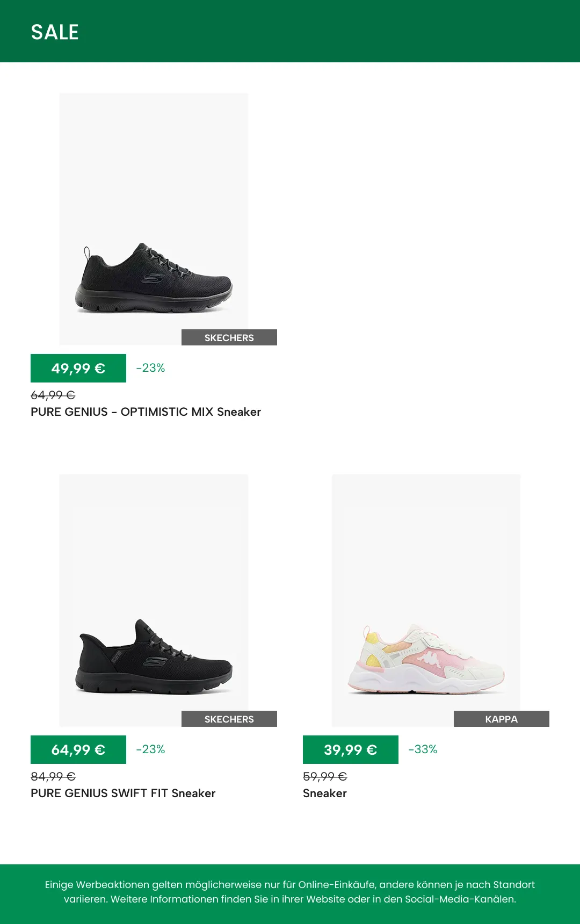
Task: Click the crossed-out 59,99 € original price
Action: [x=325, y=777]
